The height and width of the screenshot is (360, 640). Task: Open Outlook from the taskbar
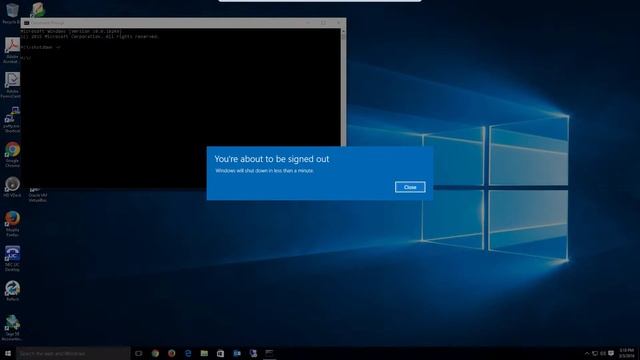tap(237, 353)
